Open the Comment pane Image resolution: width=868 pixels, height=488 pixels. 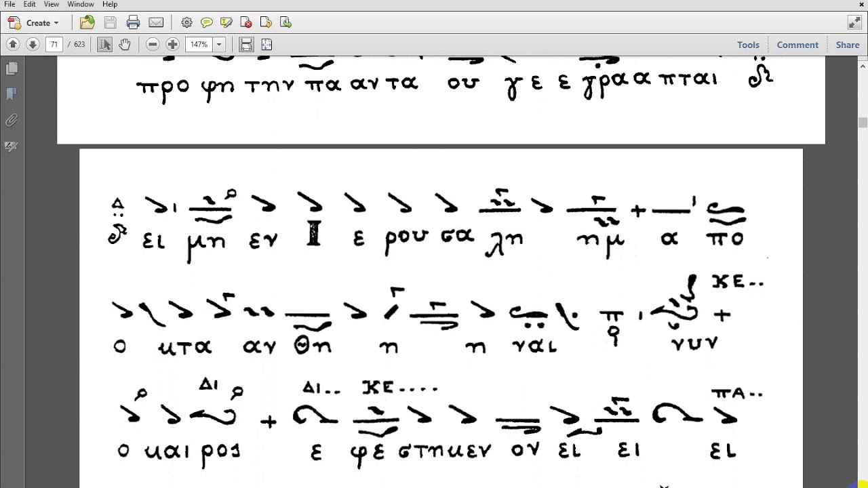coord(797,45)
